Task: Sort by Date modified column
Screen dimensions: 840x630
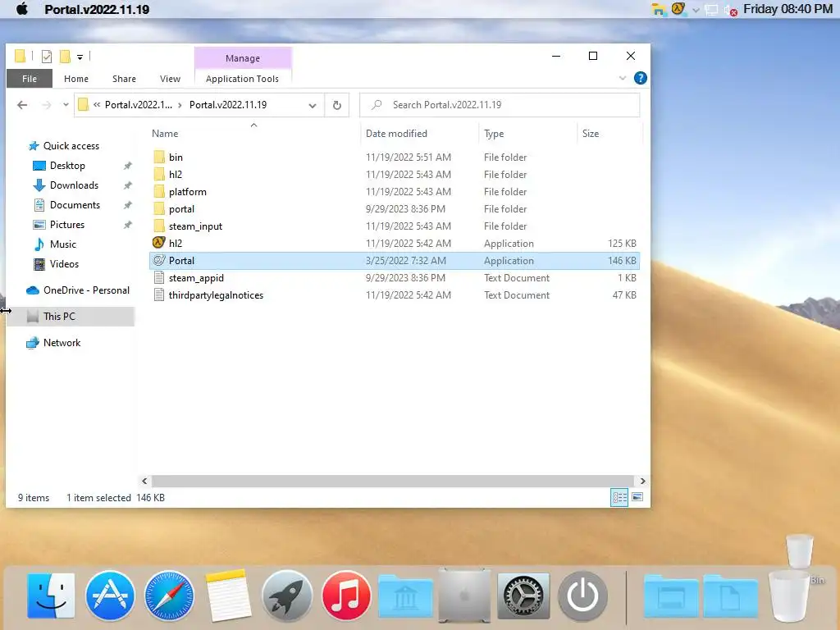Action: (x=419, y=134)
